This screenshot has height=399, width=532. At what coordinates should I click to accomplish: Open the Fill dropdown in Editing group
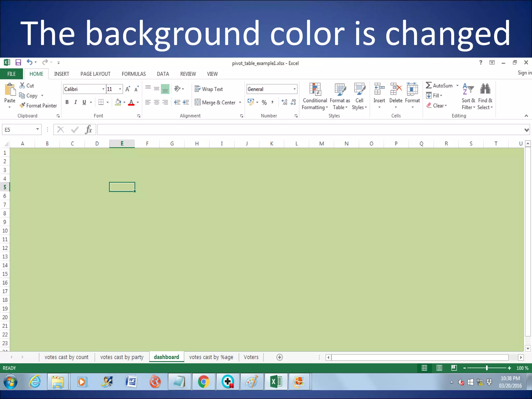click(434, 96)
